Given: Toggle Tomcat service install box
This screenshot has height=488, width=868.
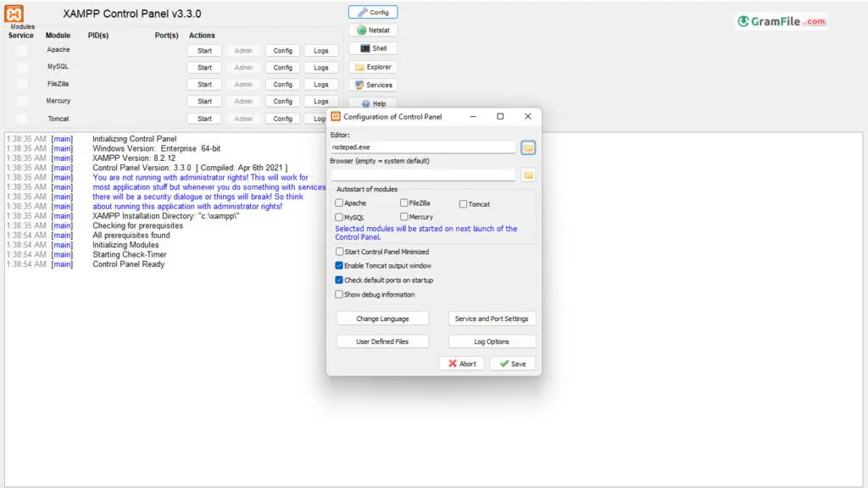Looking at the screenshot, I should 21,119.
